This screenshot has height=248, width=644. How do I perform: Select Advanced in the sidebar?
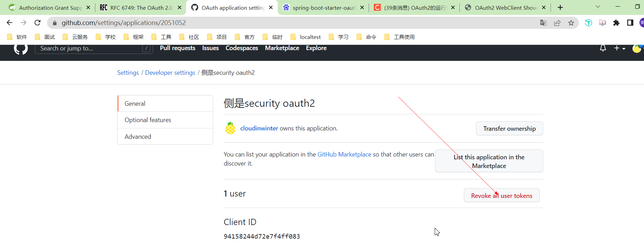pos(165,137)
